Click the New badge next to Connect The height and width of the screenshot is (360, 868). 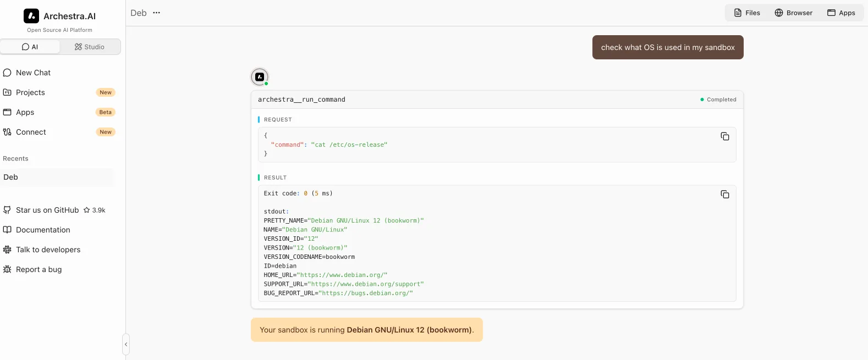106,132
